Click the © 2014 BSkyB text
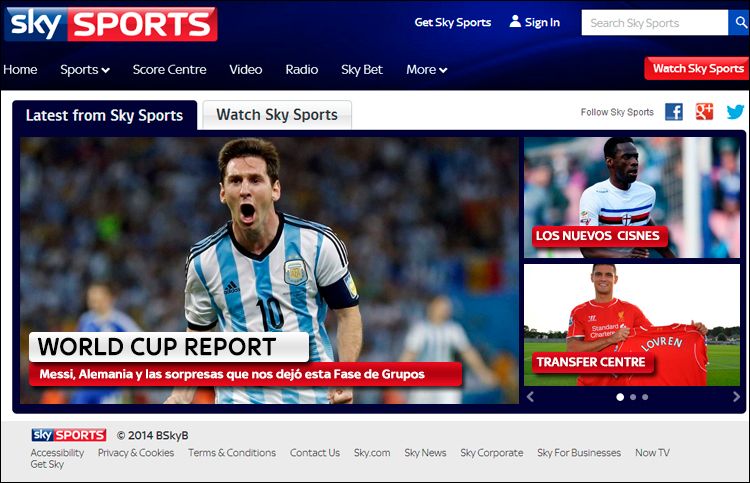The image size is (750, 483). click(153, 435)
